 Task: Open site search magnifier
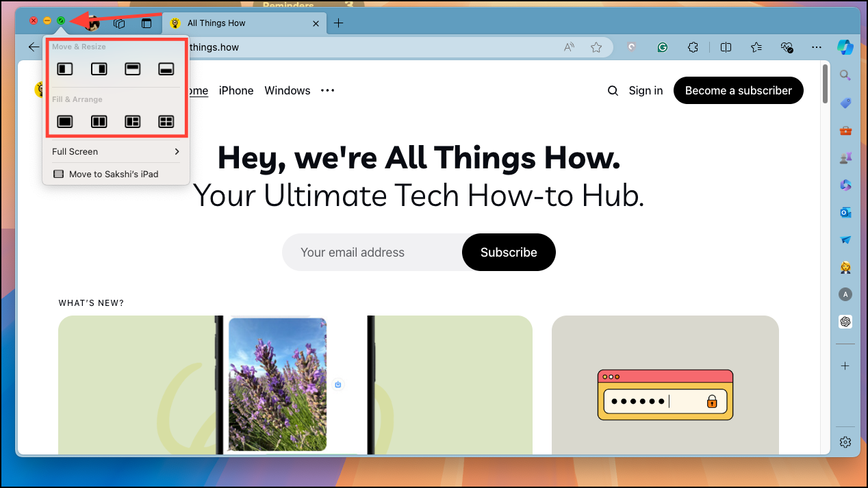613,90
